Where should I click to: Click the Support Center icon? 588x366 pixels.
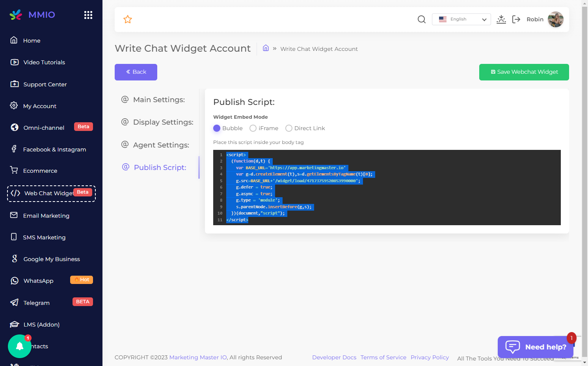tap(15, 84)
